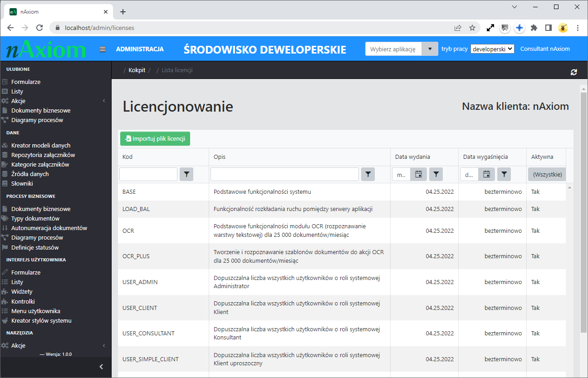The height and width of the screenshot is (378, 588).
Task: Type in the Kod filter input field
Action: [147, 174]
